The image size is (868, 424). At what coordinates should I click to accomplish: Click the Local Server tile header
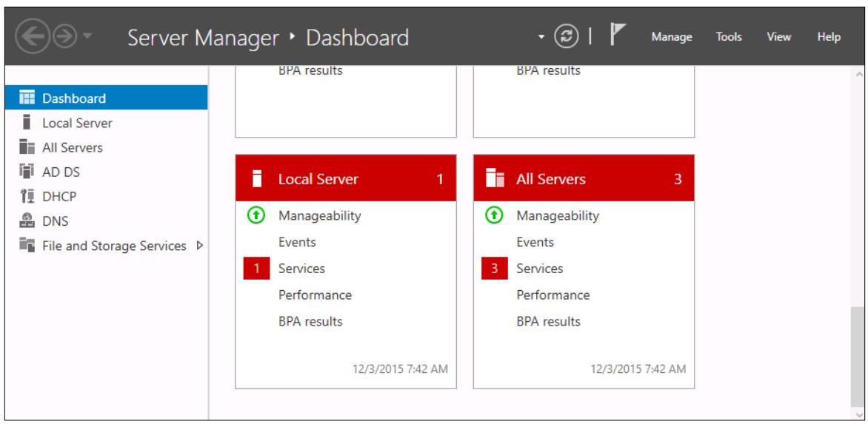pyautogui.click(x=346, y=178)
